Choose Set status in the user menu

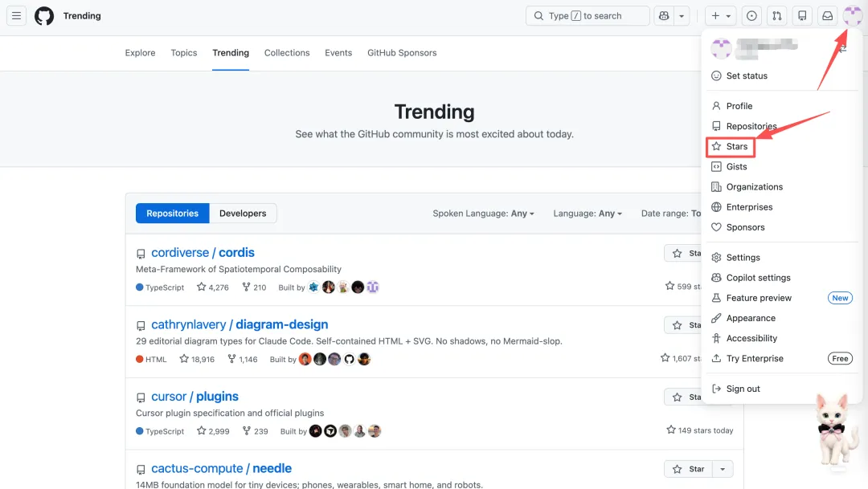coord(781,75)
